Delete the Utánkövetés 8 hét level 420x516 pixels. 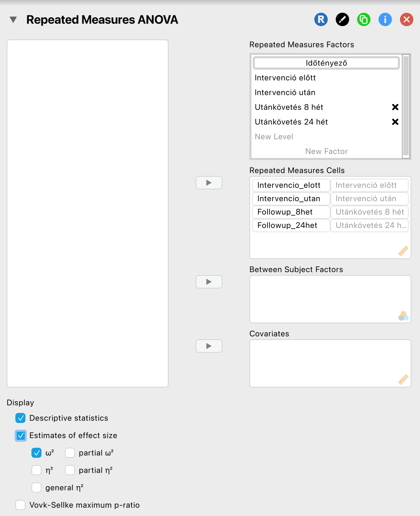pyautogui.click(x=395, y=107)
